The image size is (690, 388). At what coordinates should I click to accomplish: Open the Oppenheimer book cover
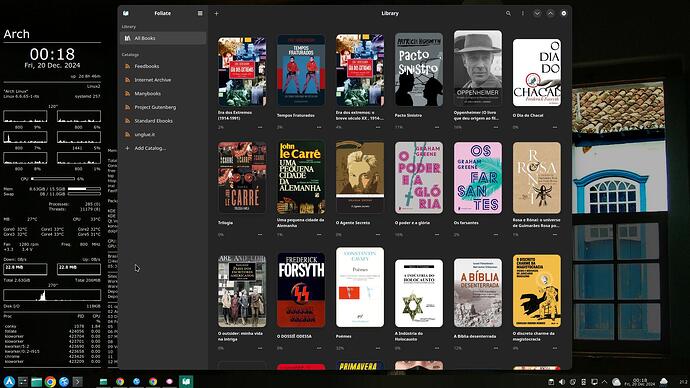(x=478, y=68)
